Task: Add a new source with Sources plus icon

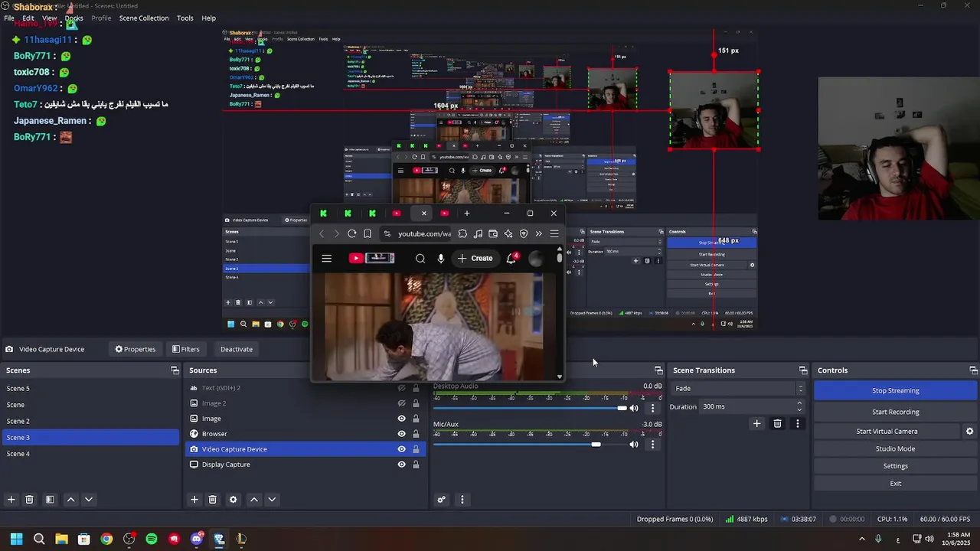Action: pos(194,500)
